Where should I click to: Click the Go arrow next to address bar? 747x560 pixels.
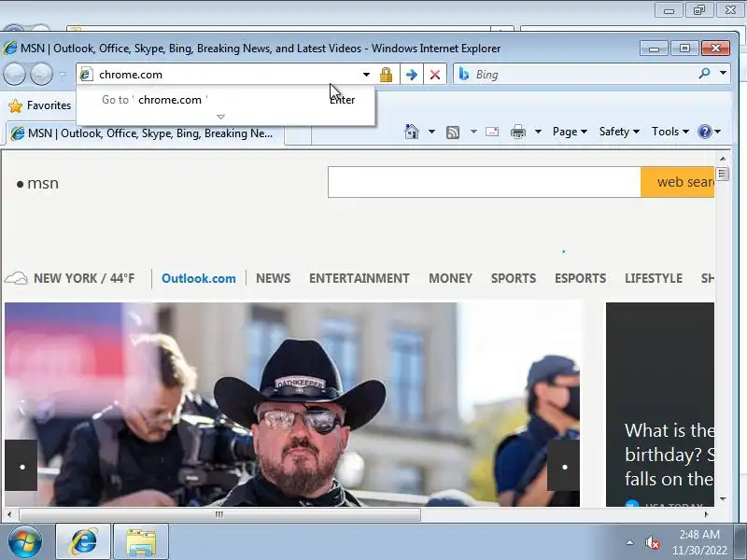tap(411, 75)
